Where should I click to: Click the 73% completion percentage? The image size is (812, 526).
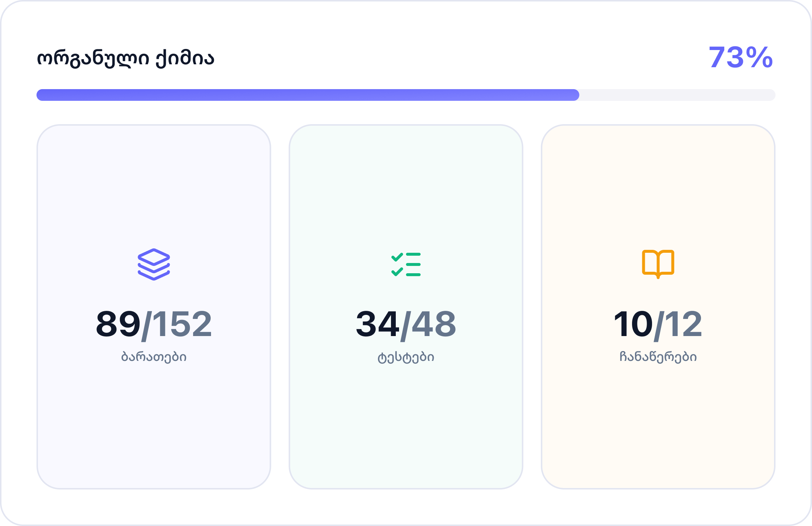[740, 57]
